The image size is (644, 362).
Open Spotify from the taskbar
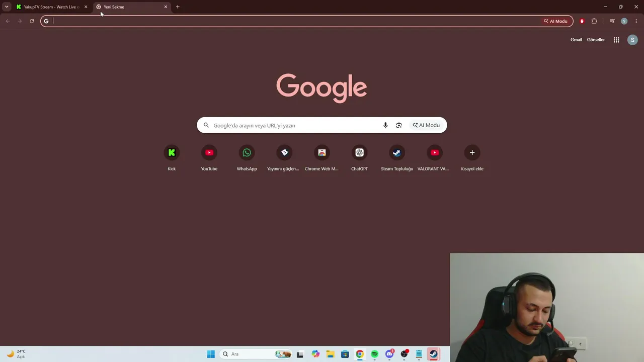click(x=374, y=354)
